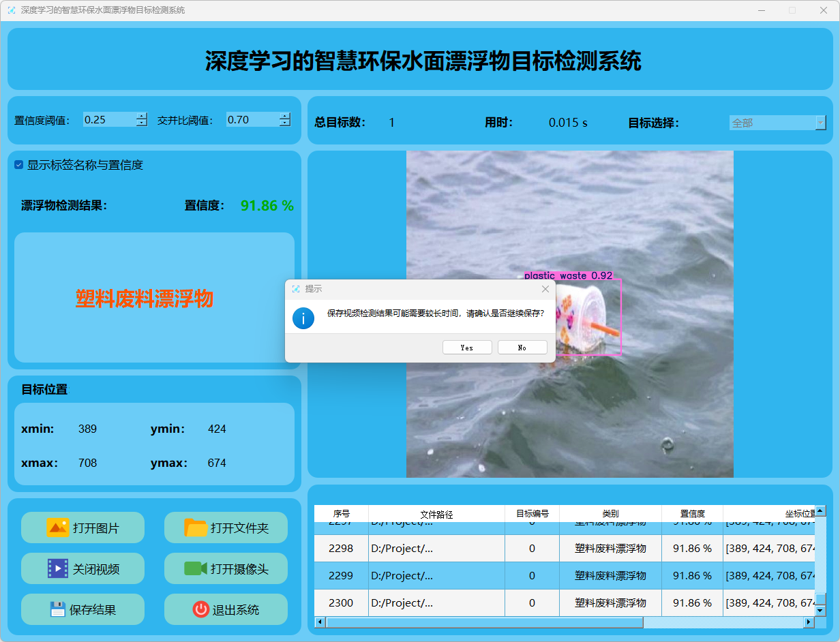
Task: Decrease IoU threshold with down arrow
Action: 284,123
